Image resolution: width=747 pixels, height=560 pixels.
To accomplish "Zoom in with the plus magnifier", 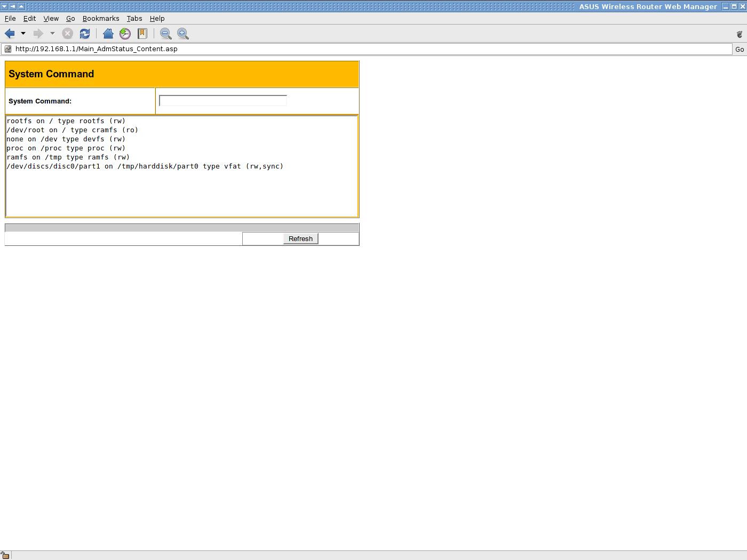I will pos(183,34).
